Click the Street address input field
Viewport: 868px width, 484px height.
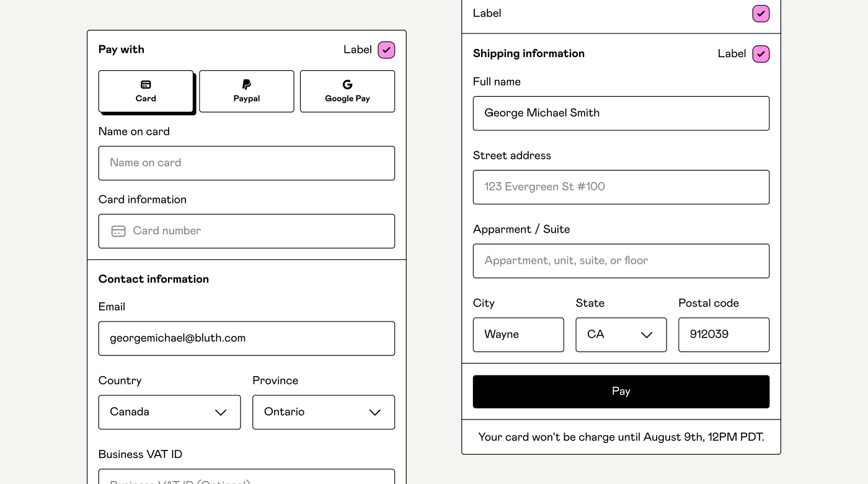(x=621, y=187)
